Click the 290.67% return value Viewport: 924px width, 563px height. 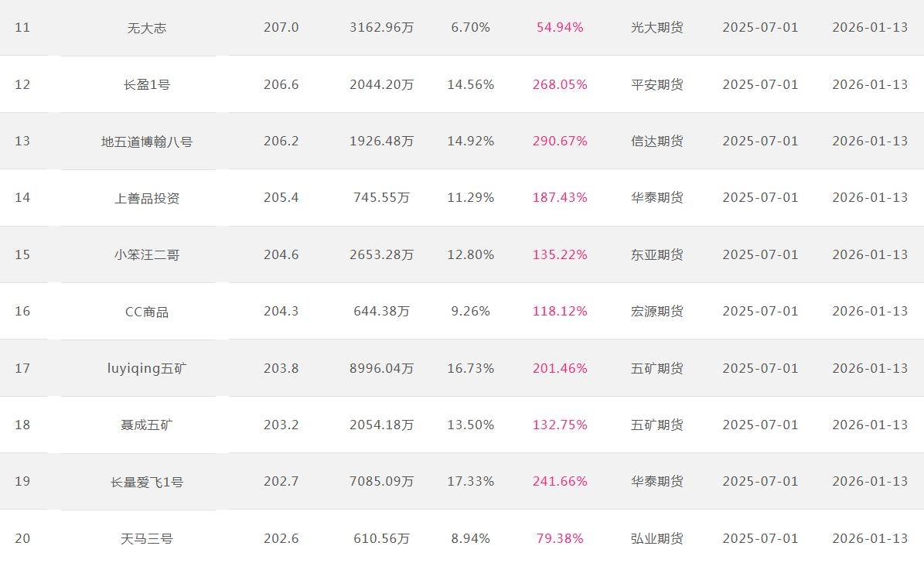tap(560, 142)
